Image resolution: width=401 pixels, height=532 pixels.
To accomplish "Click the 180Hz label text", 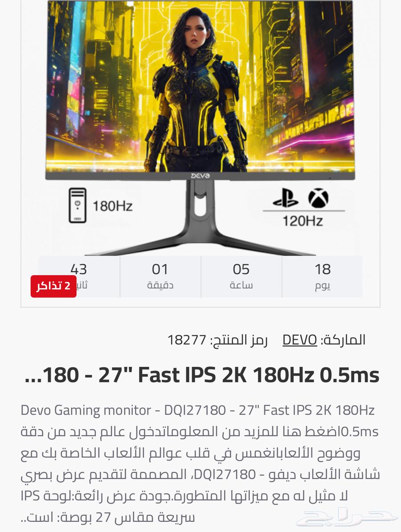I will (112, 206).
